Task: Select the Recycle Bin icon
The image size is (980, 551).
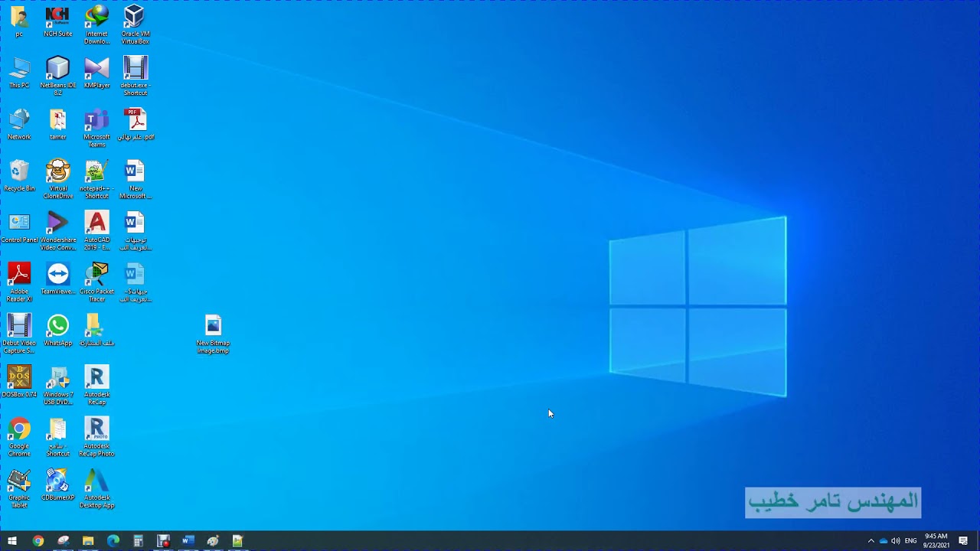Action: click(19, 176)
